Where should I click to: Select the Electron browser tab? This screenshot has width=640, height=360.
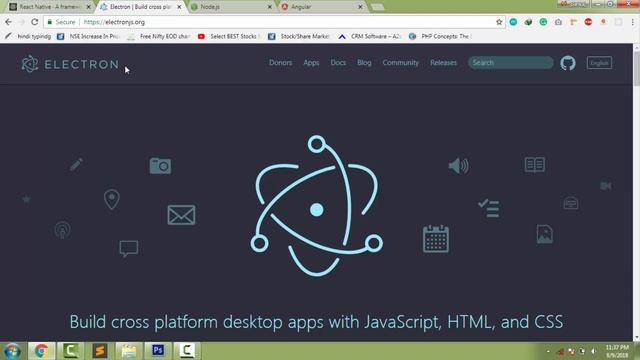(140, 7)
